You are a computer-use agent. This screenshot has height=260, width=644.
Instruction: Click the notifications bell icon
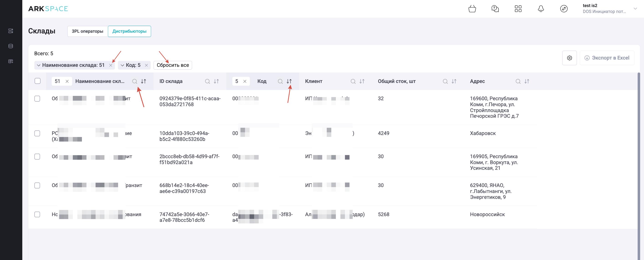(541, 9)
